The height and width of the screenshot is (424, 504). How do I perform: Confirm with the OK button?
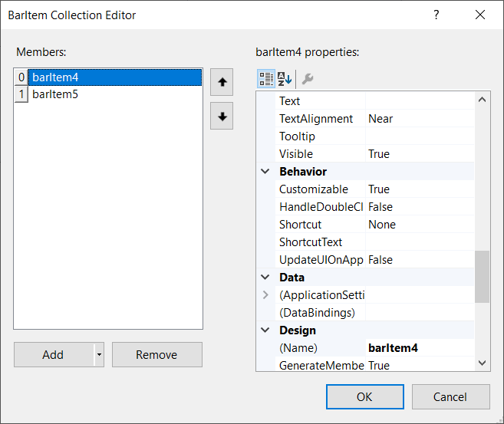click(x=365, y=396)
